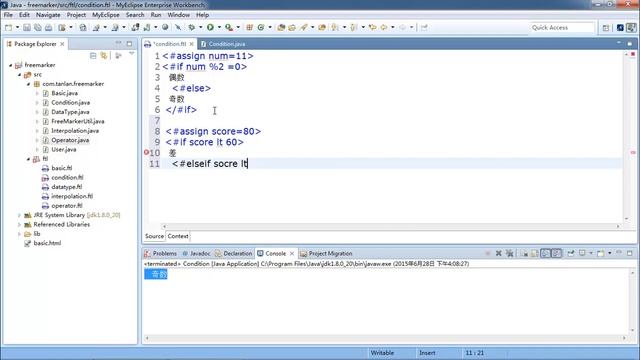Toggle Link with Editor in Package Explorer
The image size is (640, 360).
tap(104, 56)
